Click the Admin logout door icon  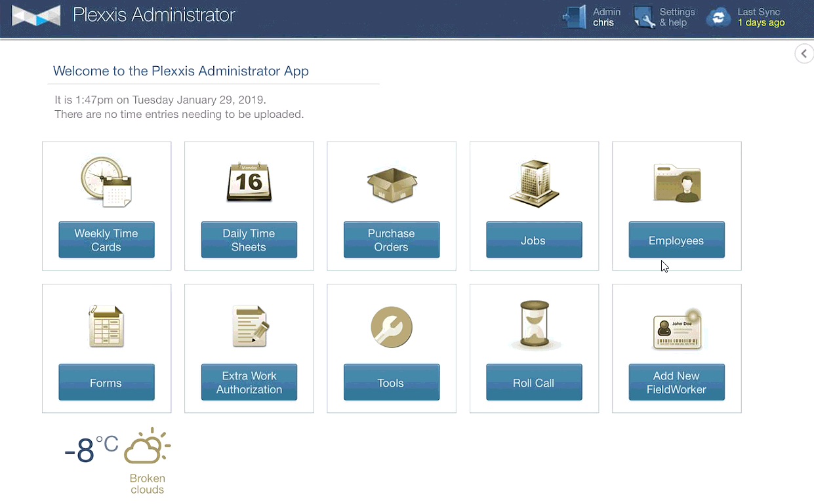(575, 17)
